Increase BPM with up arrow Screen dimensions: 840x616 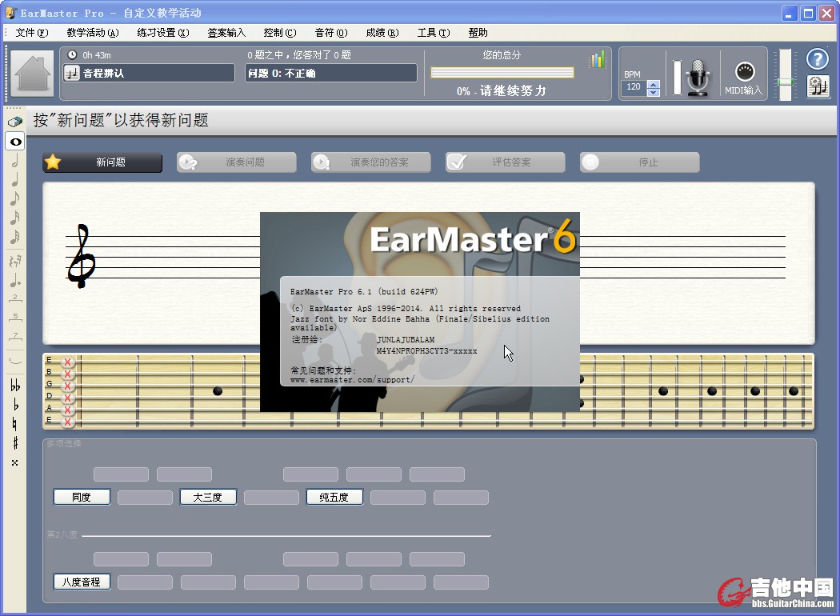click(x=654, y=83)
